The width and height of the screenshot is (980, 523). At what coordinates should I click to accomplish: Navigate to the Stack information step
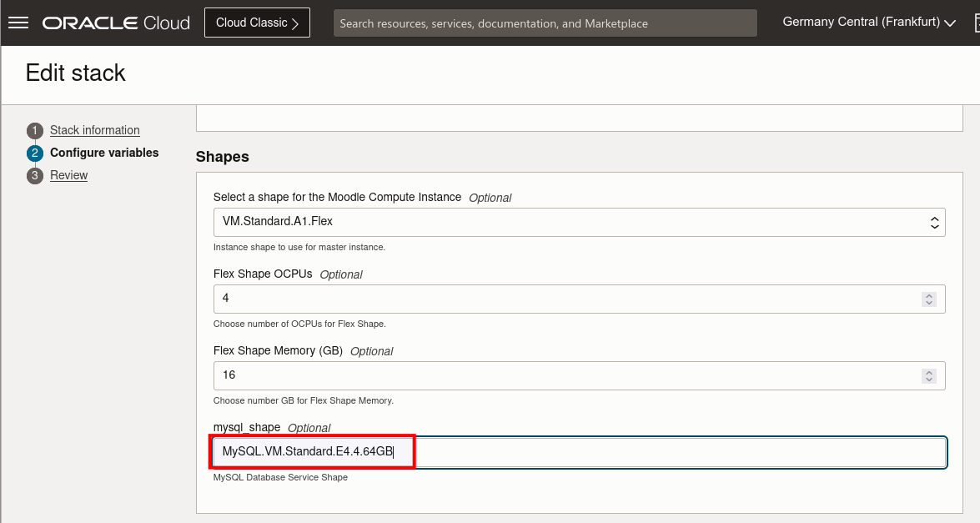[x=94, y=130]
